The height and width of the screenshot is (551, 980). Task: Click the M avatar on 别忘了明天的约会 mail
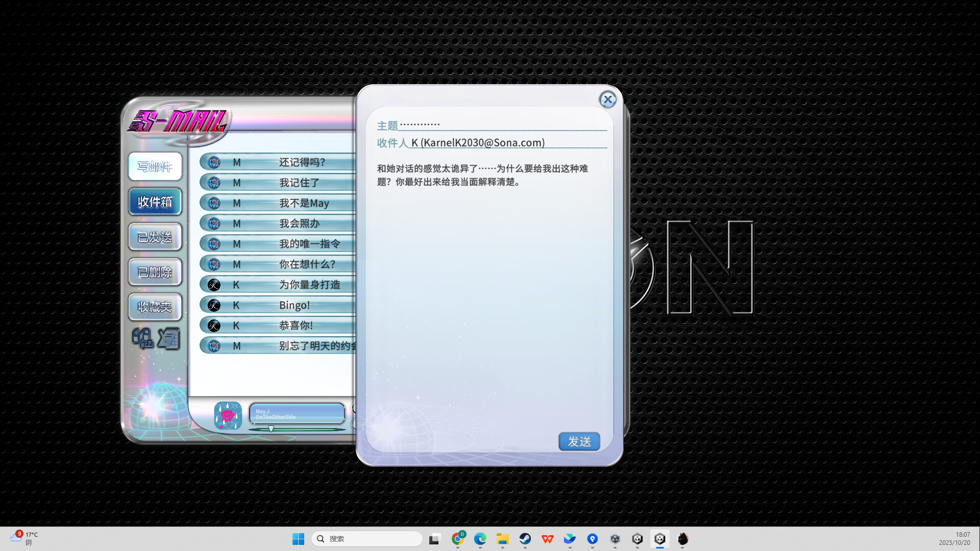[x=213, y=345]
